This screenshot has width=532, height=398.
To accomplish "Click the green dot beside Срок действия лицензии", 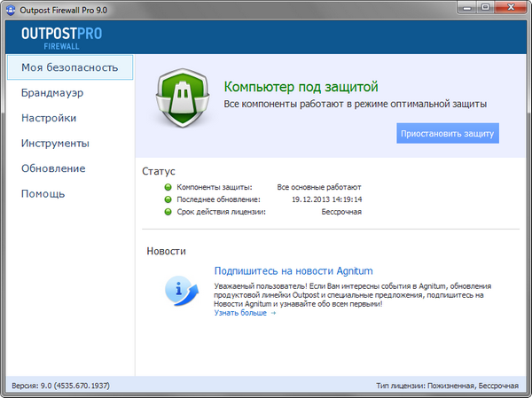I will click(167, 212).
